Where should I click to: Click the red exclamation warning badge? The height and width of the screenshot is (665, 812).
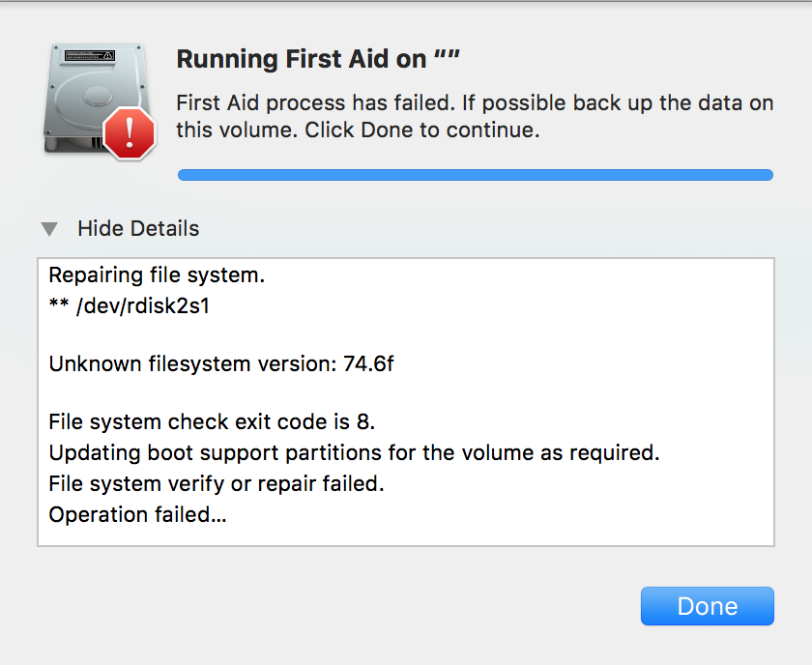click(x=130, y=133)
